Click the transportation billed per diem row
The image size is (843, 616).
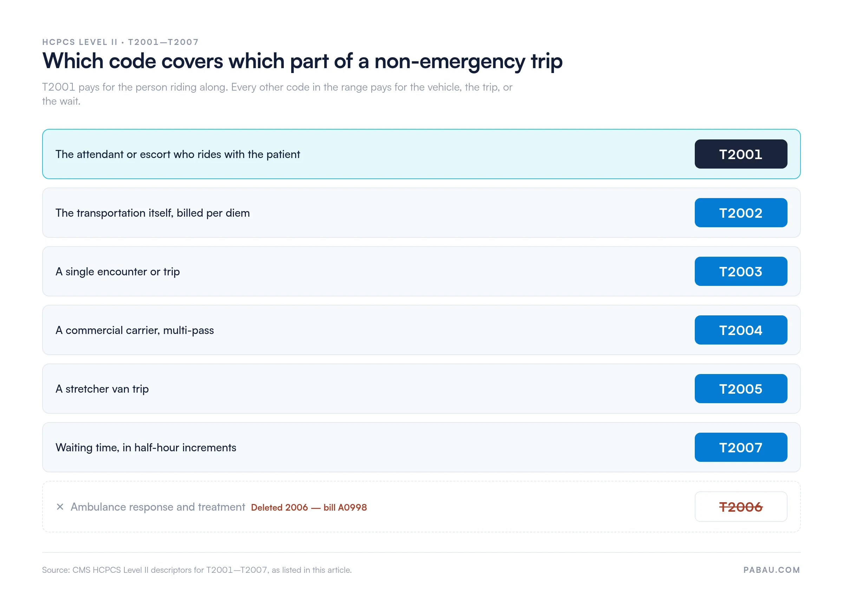(x=421, y=212)
